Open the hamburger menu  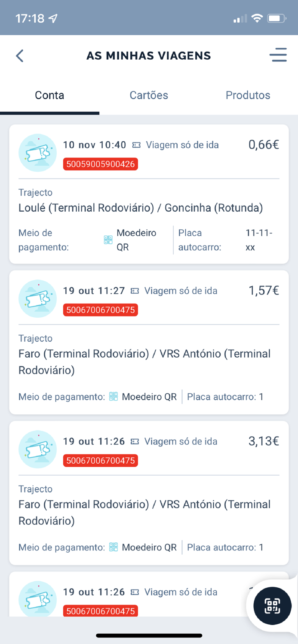coord(278,55)
